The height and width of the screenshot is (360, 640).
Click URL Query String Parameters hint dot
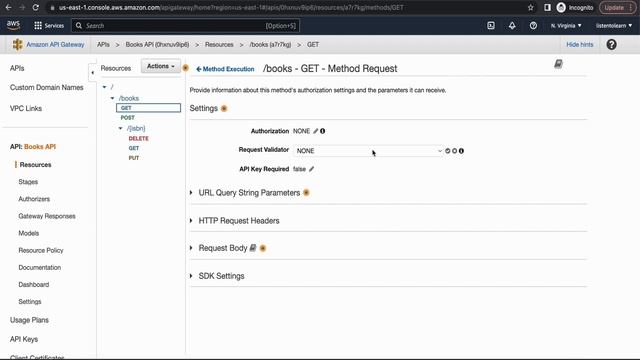(306, 193)
